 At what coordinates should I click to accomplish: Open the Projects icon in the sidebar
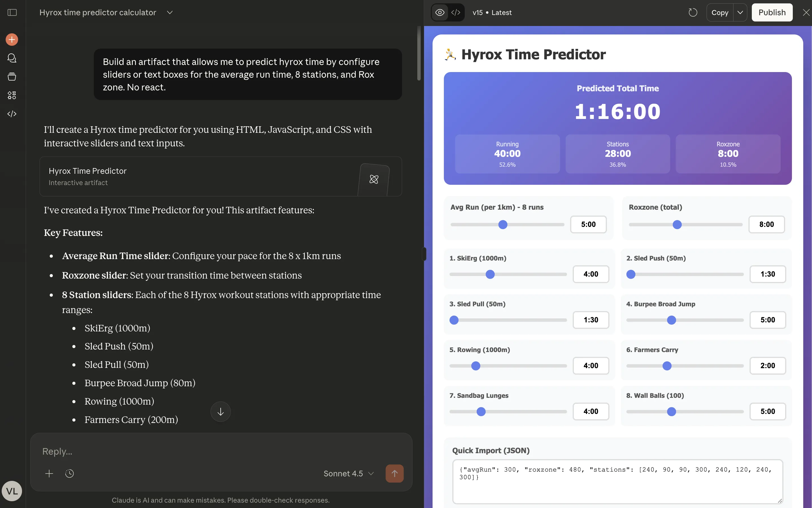click(12, 77)
